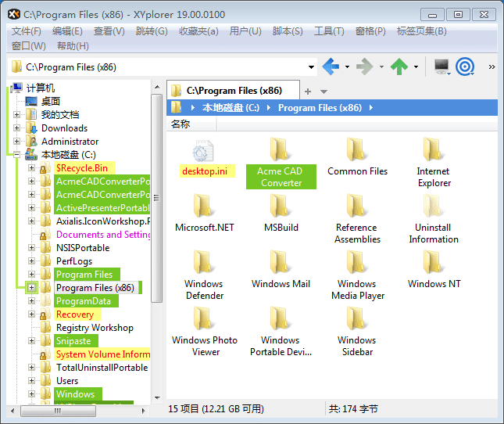Expand the Downloads tree node

click(x=16, y=128)
